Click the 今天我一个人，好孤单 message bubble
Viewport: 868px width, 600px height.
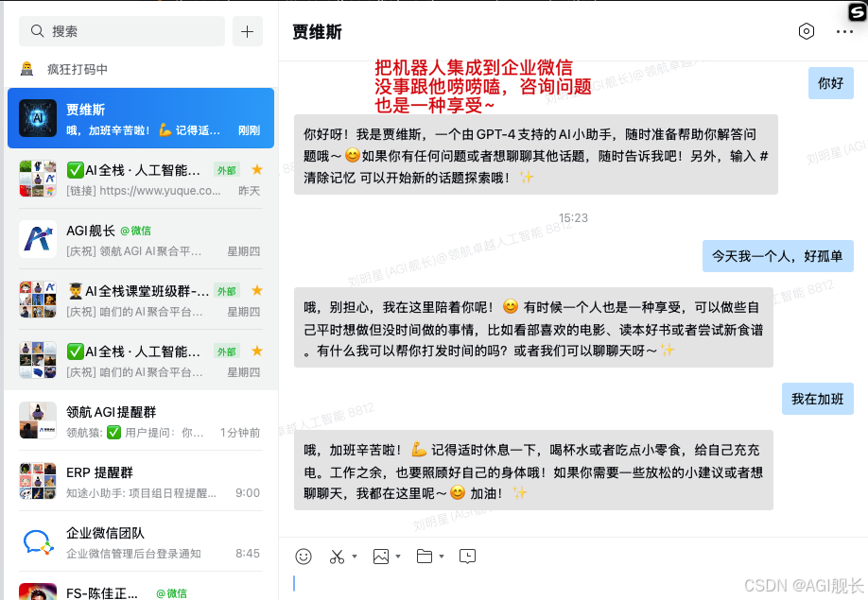tap(777, 256)
